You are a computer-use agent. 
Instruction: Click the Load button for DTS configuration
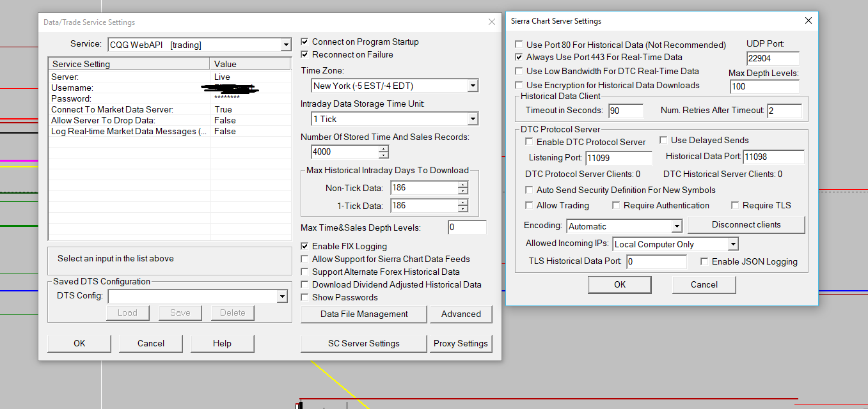point(127,313)
